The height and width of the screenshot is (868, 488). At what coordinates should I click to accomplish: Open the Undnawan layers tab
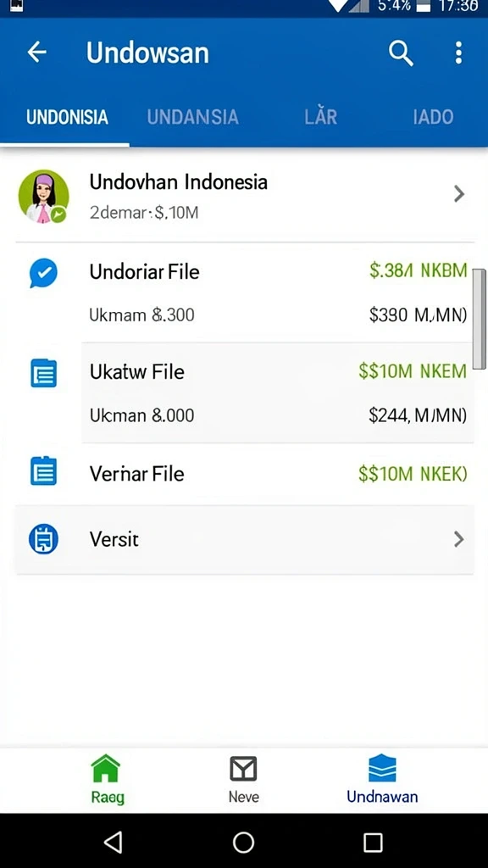pos(382,779)
